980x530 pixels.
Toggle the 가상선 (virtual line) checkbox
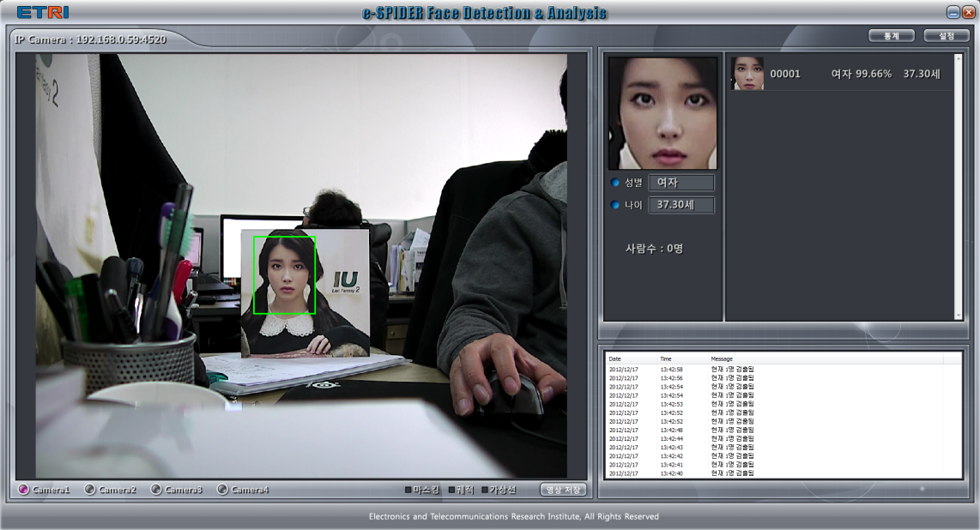pos(485,490)
